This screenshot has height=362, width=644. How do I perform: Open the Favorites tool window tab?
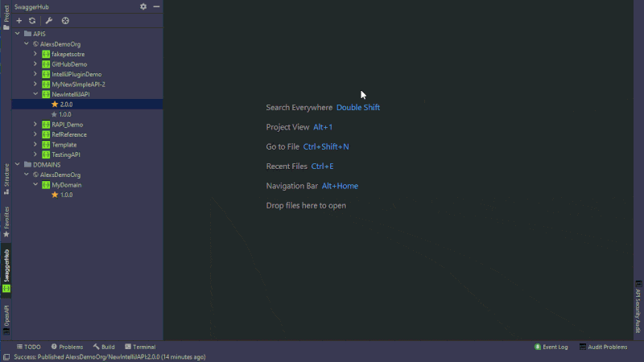pos(6,222)
